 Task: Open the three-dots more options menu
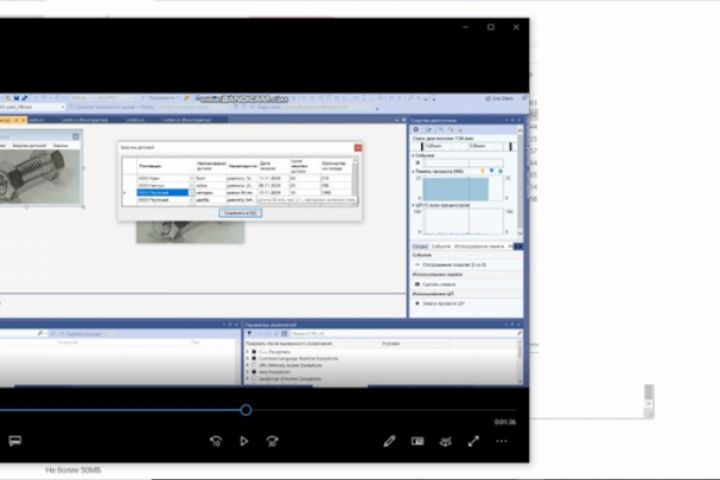(x=501, y=441)
